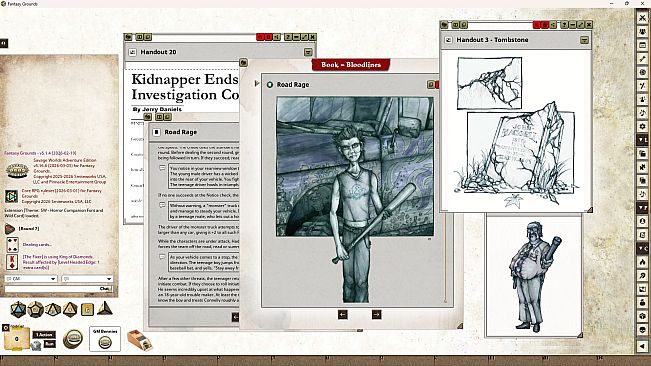Image resolution: width=651 pixels, height=366 pixels.
Task: Click the black square icon on the rear Road Rage story window
Action: tap(157, 132)
